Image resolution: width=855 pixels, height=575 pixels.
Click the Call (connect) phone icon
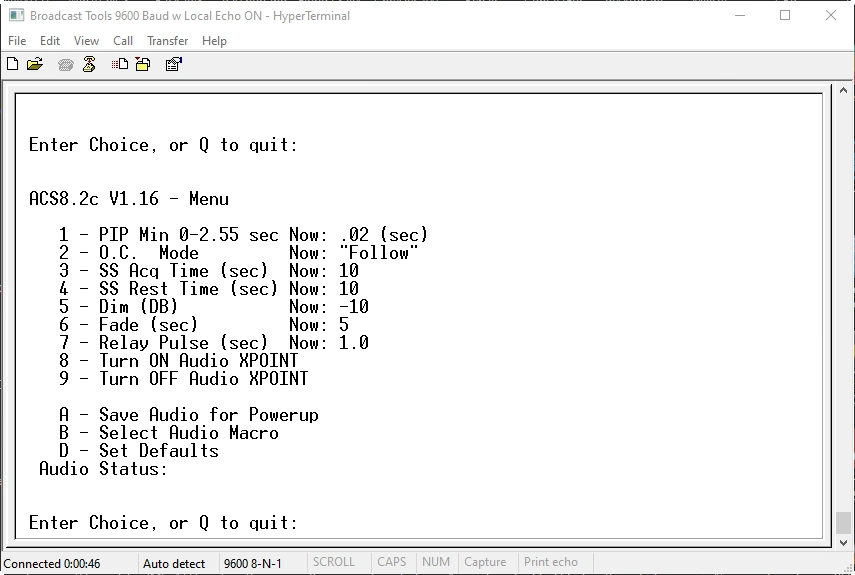pos(65,65)
